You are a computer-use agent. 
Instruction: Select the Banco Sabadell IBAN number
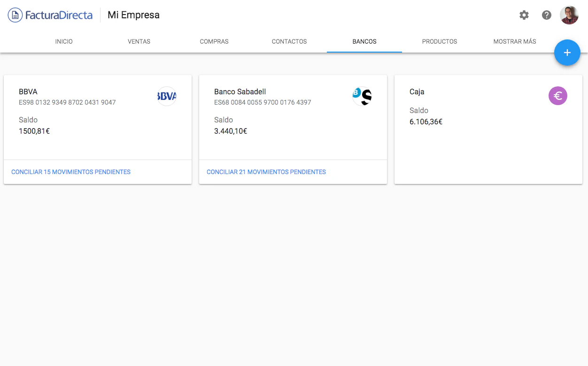coord(263,102)
